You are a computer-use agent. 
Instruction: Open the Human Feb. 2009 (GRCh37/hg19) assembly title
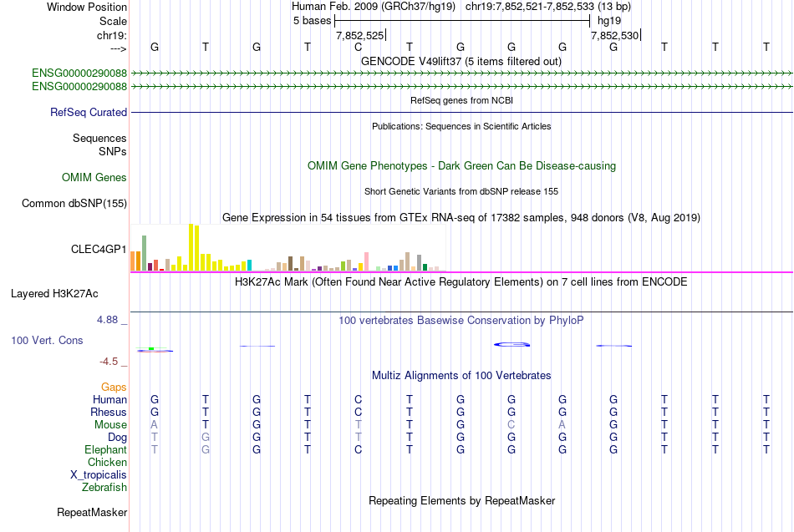pos(374,7)
